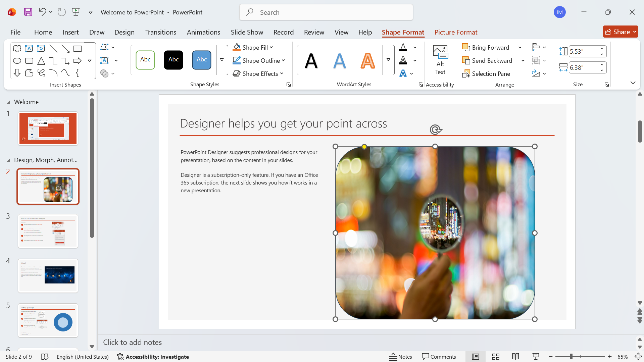Image resolution: width=644 pixels, height=362 pixels.
Task: Collapse the Design, Morph, Annot... section
Action: [8, 160]
